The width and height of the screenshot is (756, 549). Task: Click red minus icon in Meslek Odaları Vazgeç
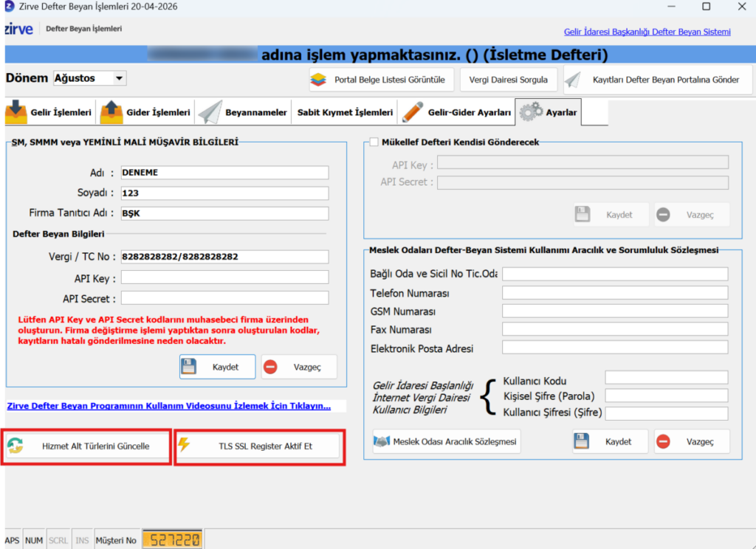(664, 441)
